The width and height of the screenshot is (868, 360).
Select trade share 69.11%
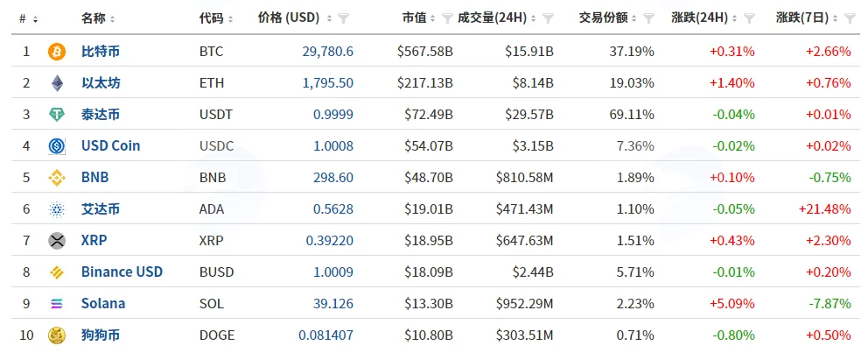point(632,116)
